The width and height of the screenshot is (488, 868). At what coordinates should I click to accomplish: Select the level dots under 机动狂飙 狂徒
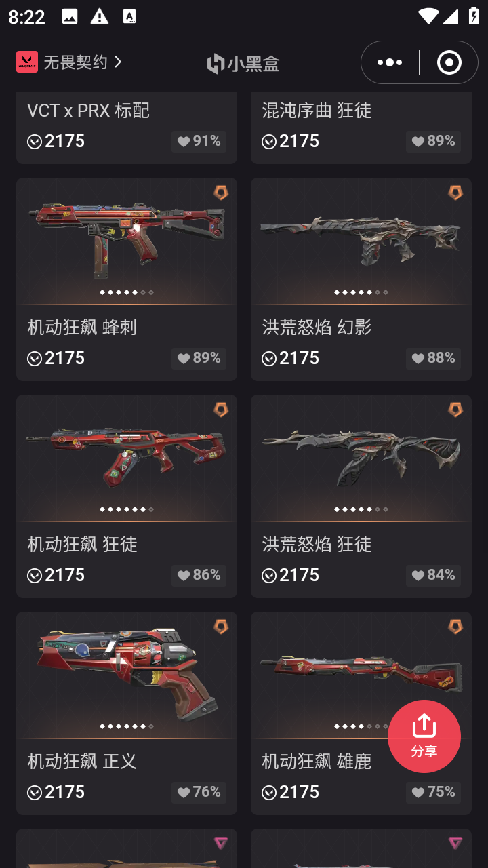[127, 509]
